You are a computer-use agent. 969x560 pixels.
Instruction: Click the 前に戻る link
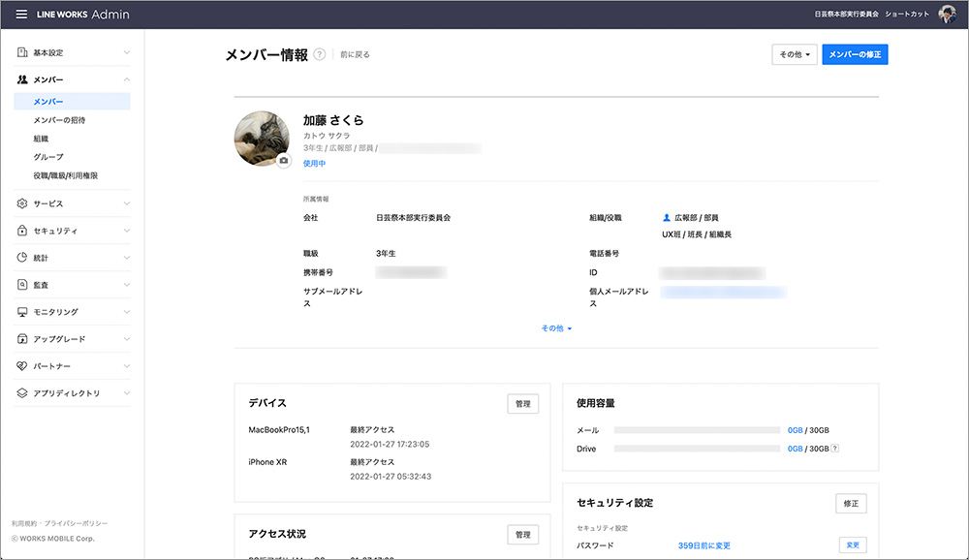[355, 55]
